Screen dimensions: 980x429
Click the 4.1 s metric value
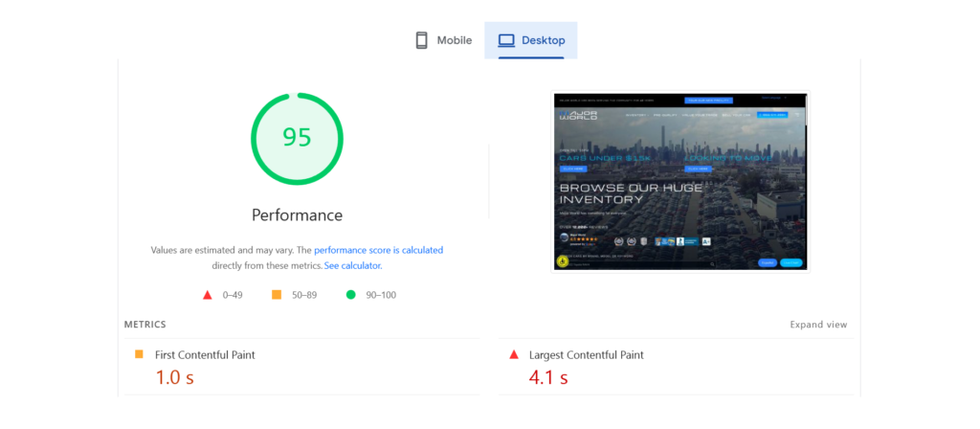click(548, 377)
